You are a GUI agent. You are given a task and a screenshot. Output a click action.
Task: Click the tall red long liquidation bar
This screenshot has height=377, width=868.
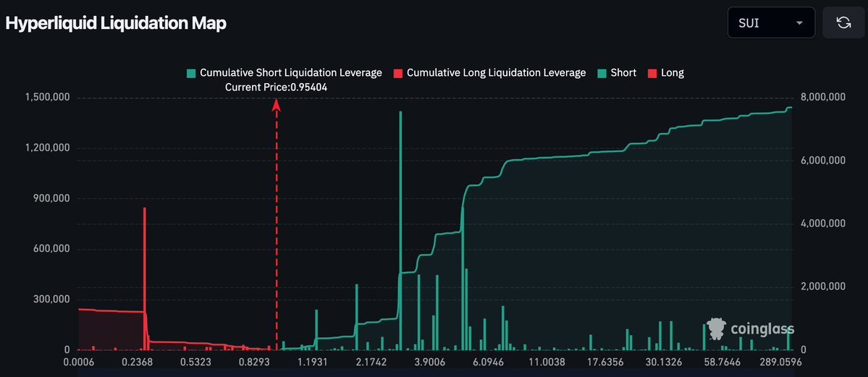click(x=145, y=279)
